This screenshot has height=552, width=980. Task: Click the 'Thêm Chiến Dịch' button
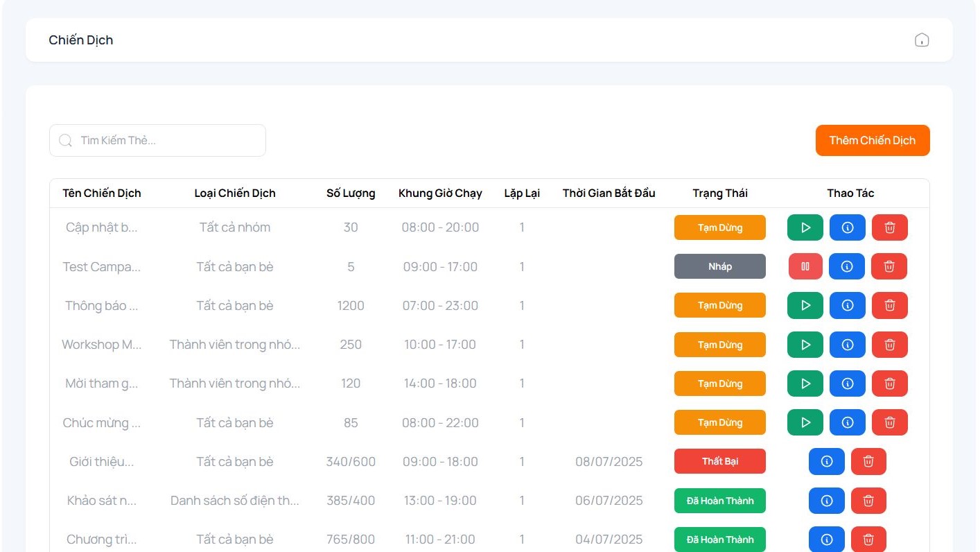872,140
